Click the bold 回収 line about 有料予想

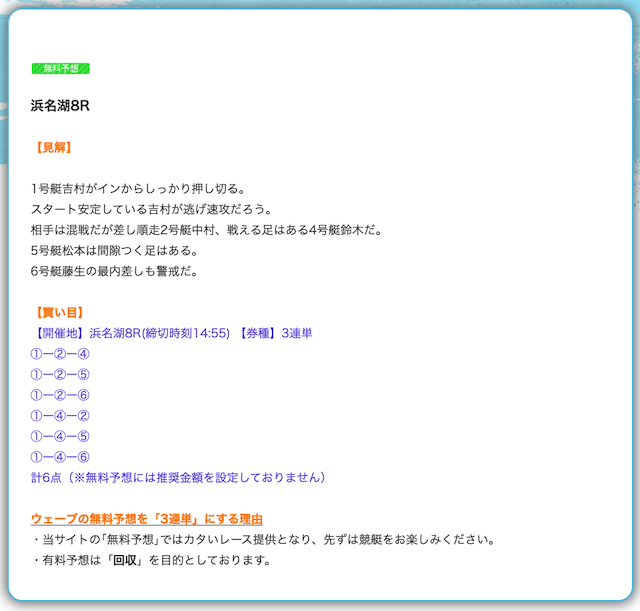click(x=151, y=560)
